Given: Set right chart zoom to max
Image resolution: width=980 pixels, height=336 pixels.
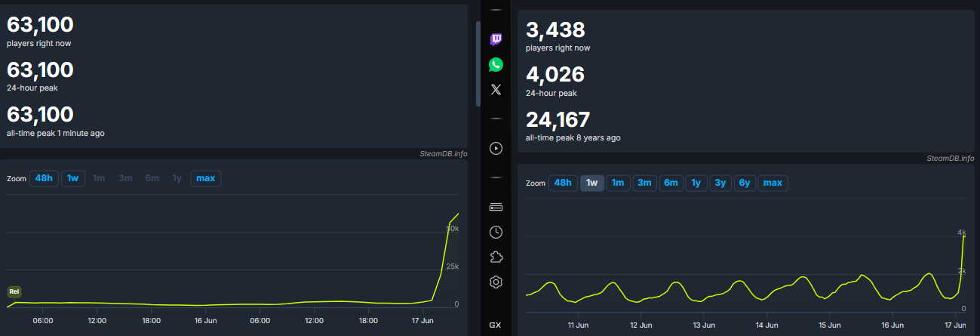Looking at the screenshot, I should (773, 183).
